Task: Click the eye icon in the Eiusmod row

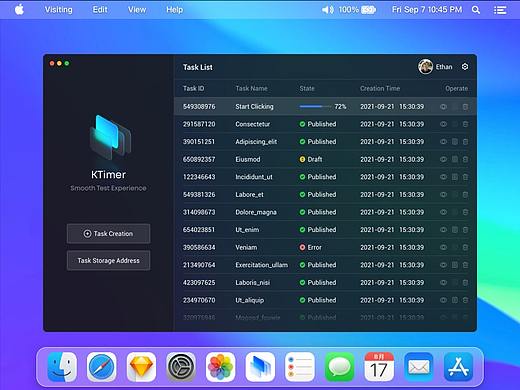Action: tap(443, 159)
